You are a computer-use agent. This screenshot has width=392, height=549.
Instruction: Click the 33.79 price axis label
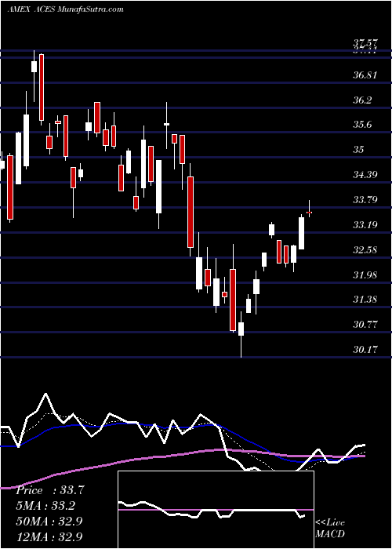[x=365, y=200]
